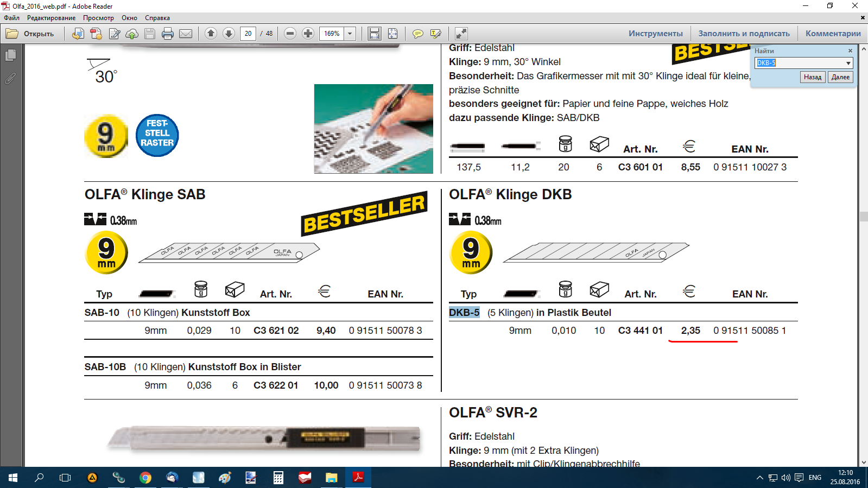The width and height of the screenshot is (868, 488).
Task: Click the Adobe Reader taskbar icon
Action: coord(358,478)
